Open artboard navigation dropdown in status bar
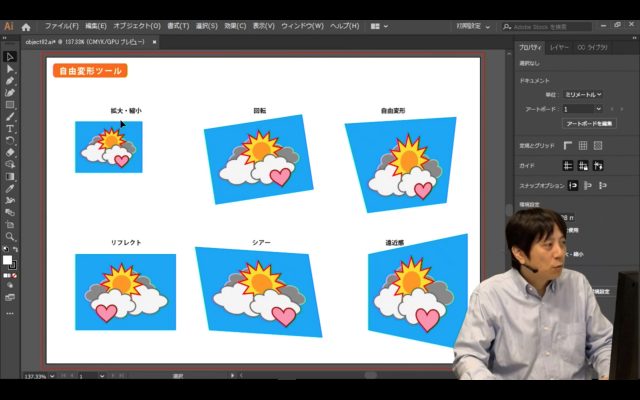 click(x=102, y=376)
